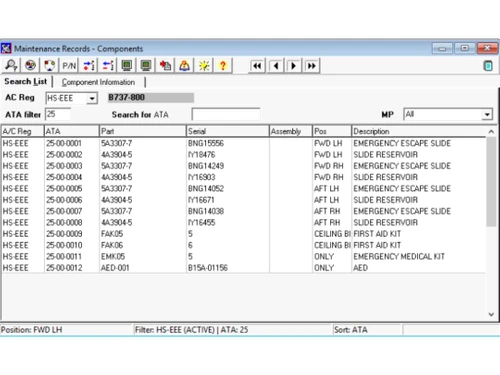The height and width of the screenshot is (375, 500).
Task: Click the B737-800 aircraft type field
Action: pyautogui.click(x=151, y=98)
